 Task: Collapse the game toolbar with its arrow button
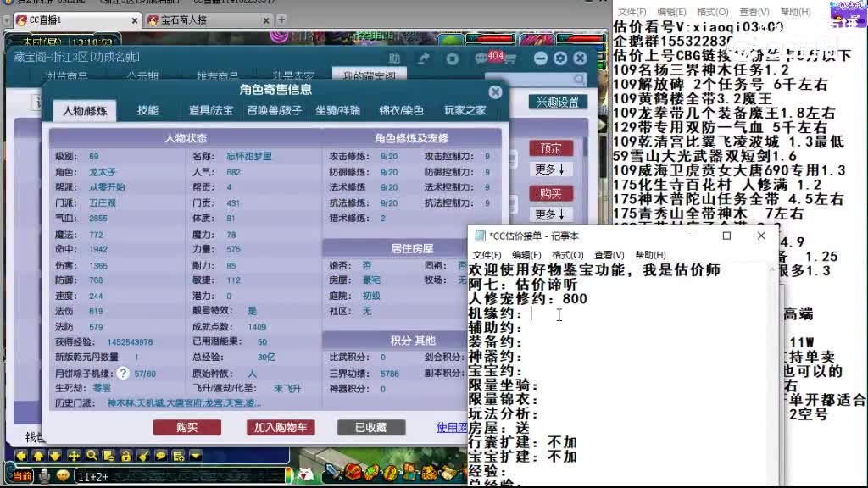point(195,455)
